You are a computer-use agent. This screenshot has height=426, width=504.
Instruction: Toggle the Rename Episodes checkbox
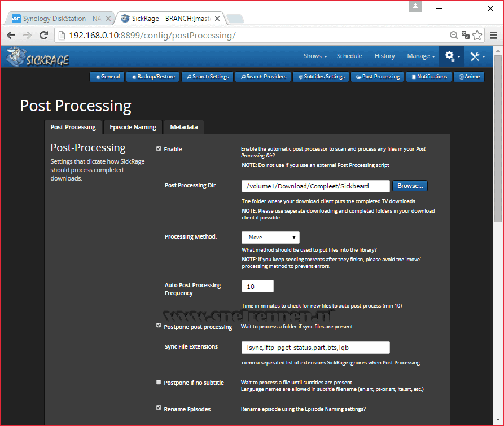159,407
